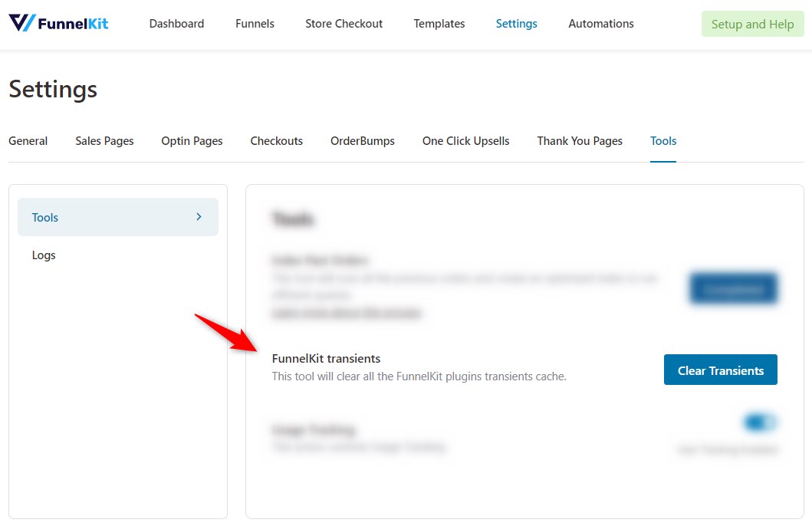The width and height of the screenshot is (812, 526).
Task: Select the Optin Pages tab
Action: [x=192, y=141]
